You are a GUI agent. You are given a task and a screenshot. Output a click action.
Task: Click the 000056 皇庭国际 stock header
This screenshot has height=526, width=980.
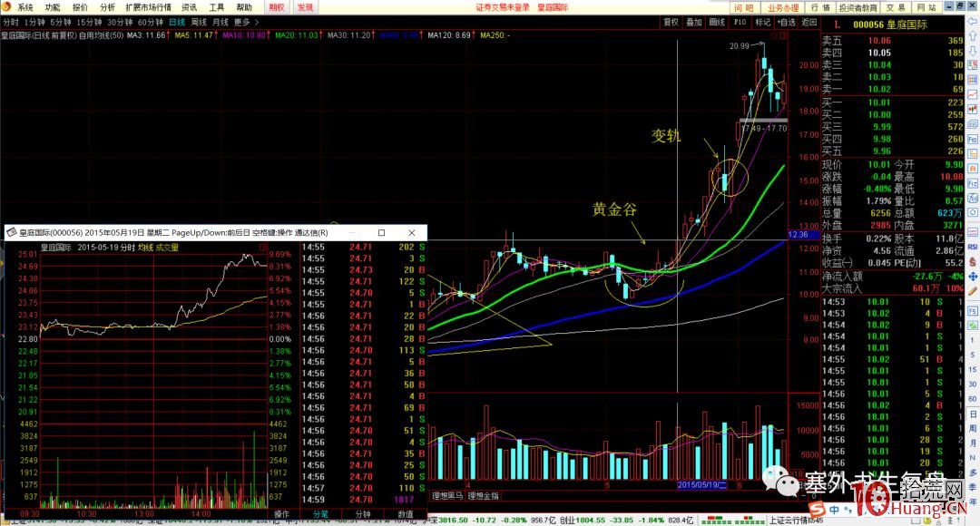pyautogui.click(x=890, y=24)
